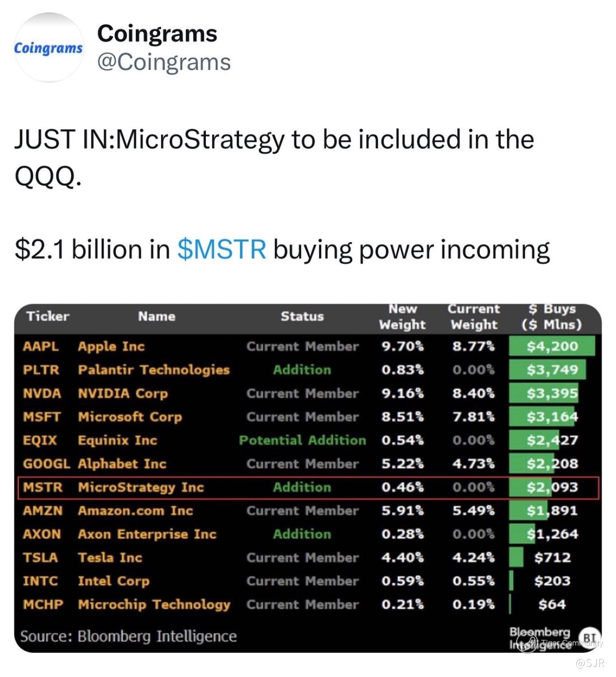
Task: Click the @SJR watermark text
Action: click(x=590, y=663)
